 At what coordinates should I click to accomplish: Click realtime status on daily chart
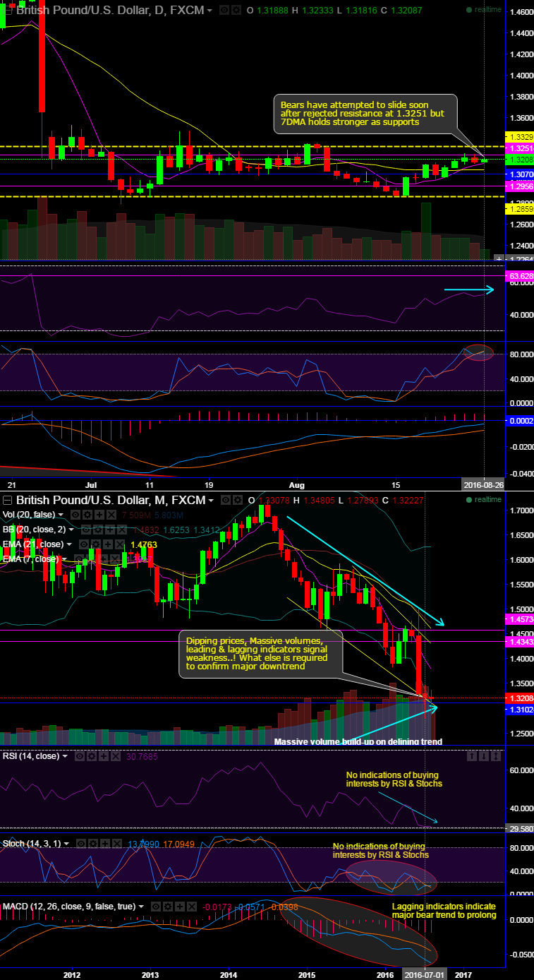[484, 11]
